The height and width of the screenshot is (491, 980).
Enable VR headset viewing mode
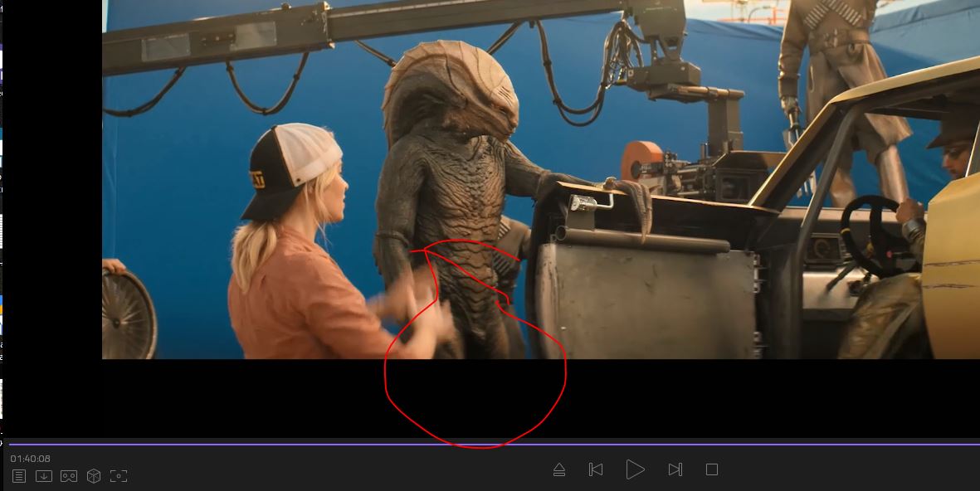(x=69, y=476)
